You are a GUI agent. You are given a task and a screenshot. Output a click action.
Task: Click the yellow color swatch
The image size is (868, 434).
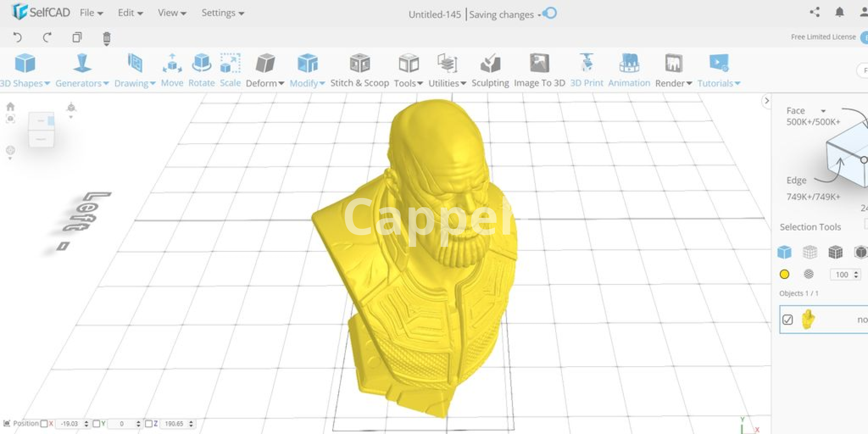(x=784, y=274)
